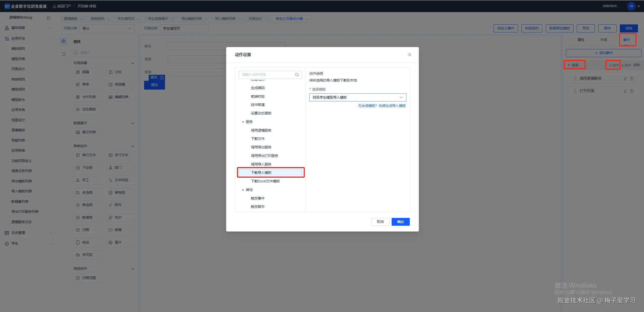Switch to the 学生信息展示 page tab
The height and width of the screenshot is (312, 644).
tap(158, 19)
